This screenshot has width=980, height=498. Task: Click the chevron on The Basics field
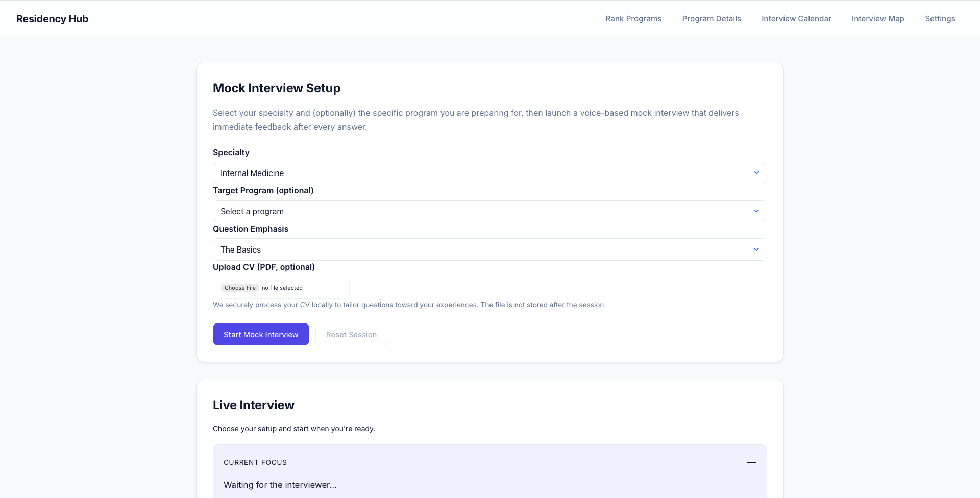coord(756,249)
